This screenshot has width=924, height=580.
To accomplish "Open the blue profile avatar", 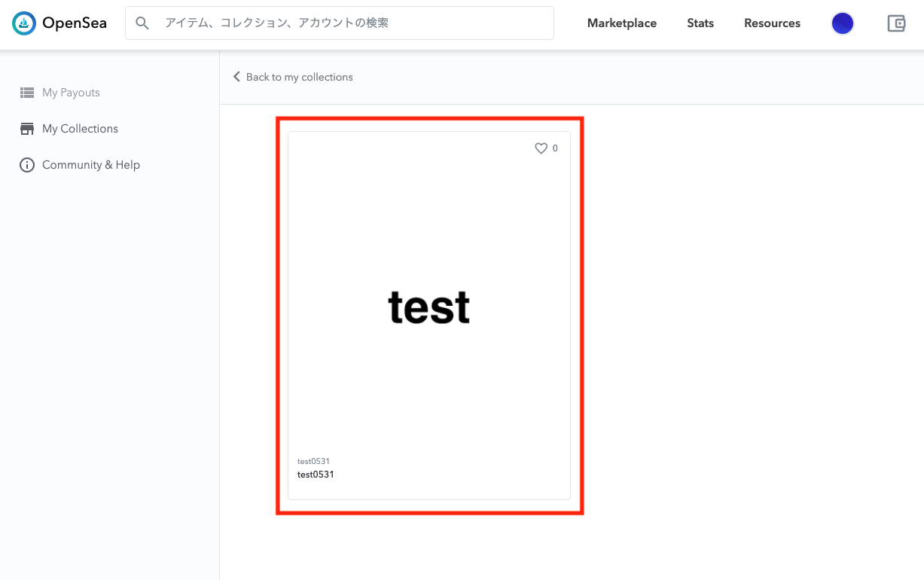I will (843, 23).
